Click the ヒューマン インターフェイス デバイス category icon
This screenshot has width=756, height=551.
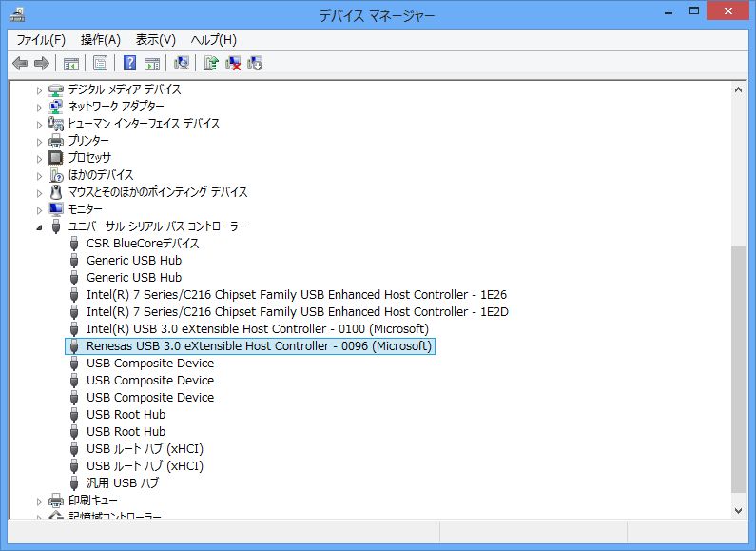pyautogui.click(x=56, y=124)
